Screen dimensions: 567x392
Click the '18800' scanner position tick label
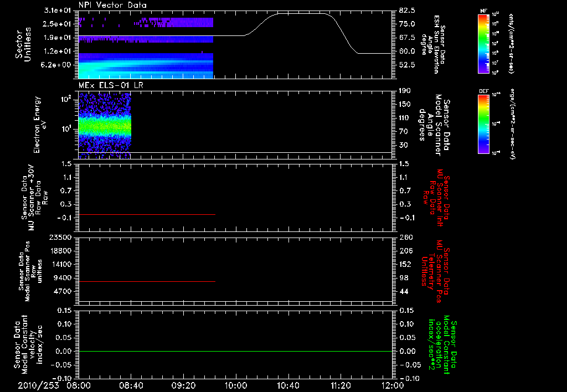[61, 251]
